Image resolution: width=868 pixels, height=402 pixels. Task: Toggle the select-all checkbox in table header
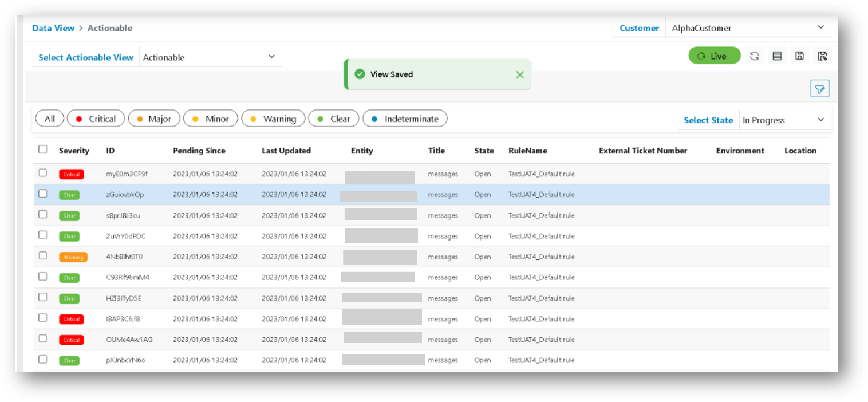[x=43, y=149]
